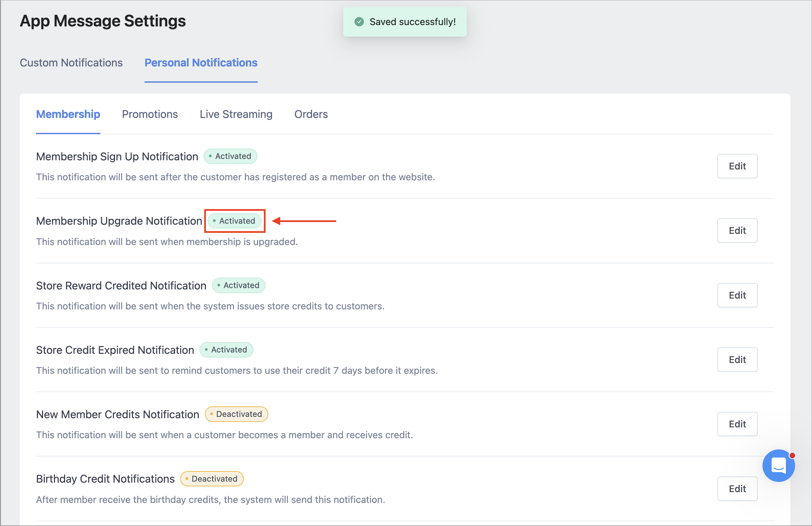The height and width of the screenshot is (526, 812).
Task: Click Activated badge for Membership Sign Up
Action: tap(230, 156)
